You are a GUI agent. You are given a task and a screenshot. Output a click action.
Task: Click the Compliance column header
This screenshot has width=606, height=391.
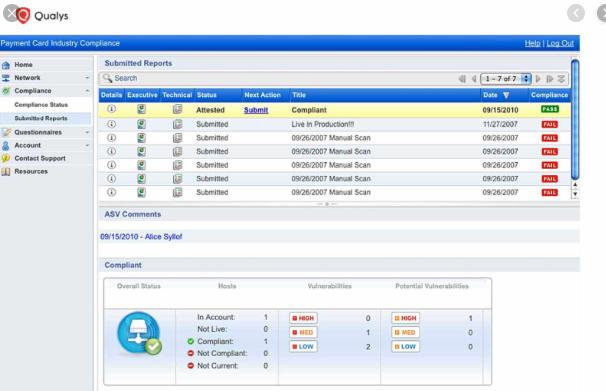tap(549, 95)
